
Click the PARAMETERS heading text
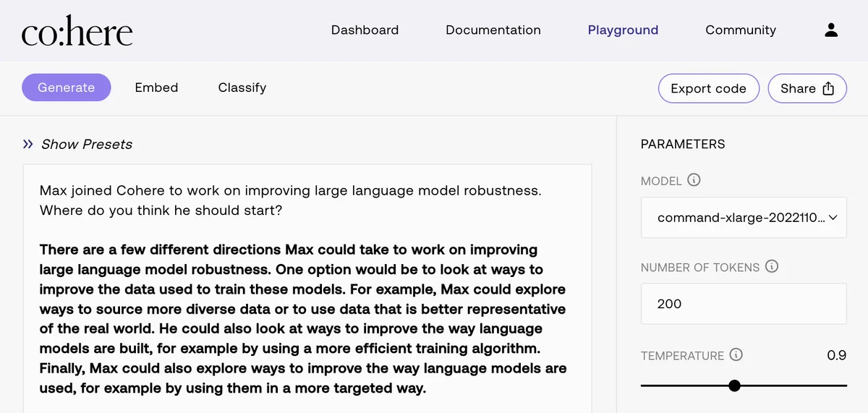click(x=683, y=144)
